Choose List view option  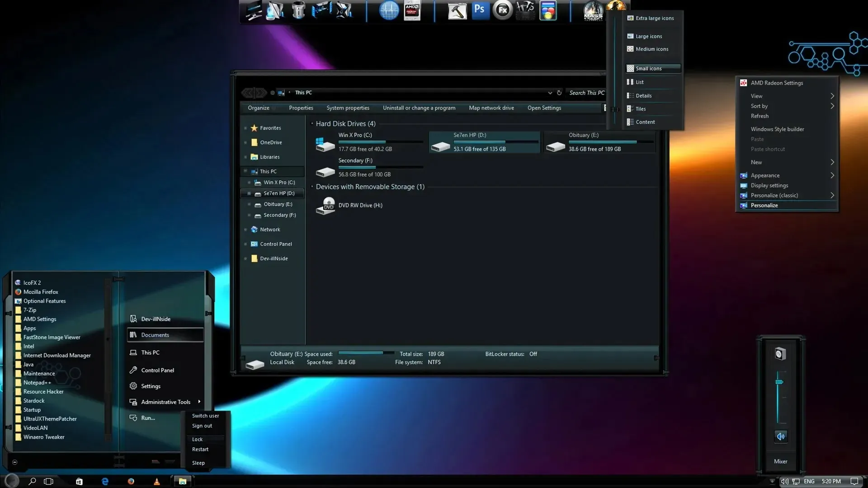[x=654, y=82]
